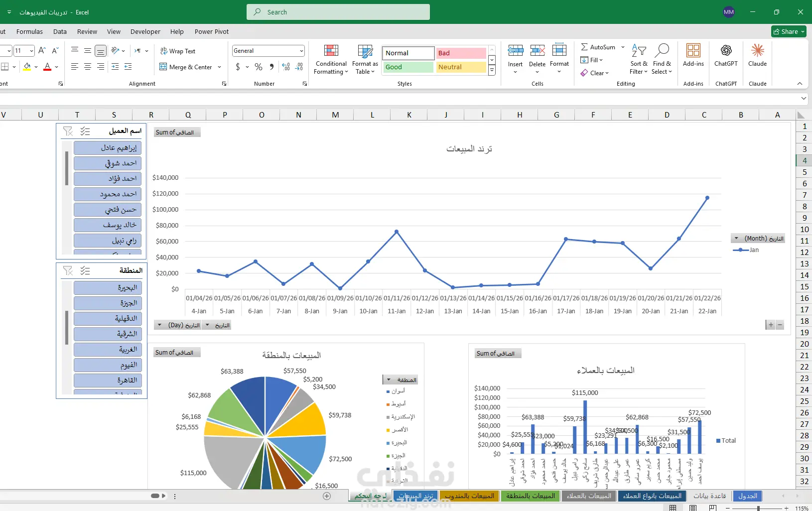Open the Power Pivot ribbon tab

212,31
